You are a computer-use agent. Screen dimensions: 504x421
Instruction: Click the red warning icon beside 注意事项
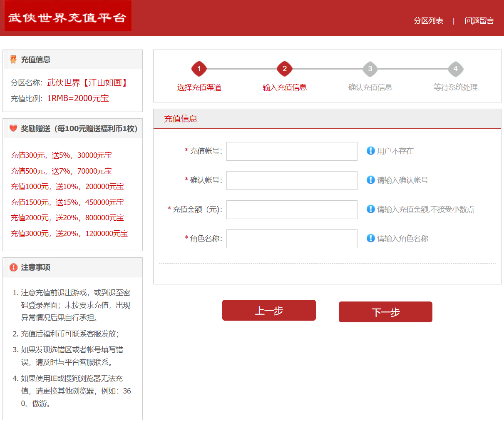(13, 267)
